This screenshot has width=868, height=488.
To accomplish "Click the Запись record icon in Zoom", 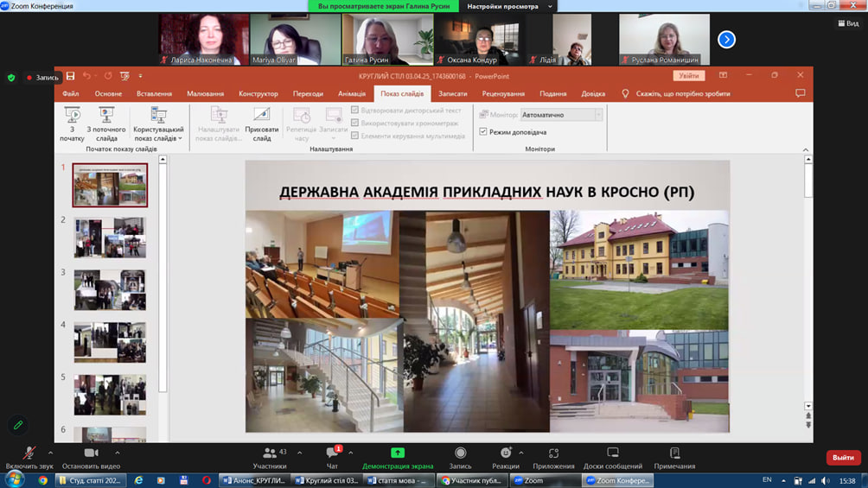I will tap(460, 453).
